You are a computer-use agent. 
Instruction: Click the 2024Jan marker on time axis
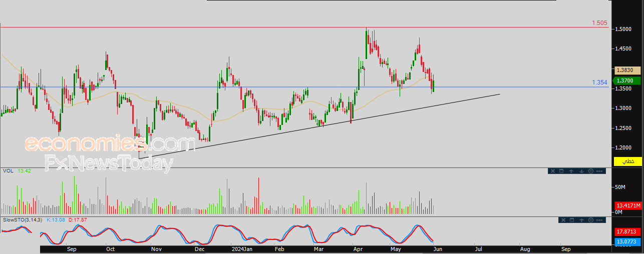tap(241, 248)
